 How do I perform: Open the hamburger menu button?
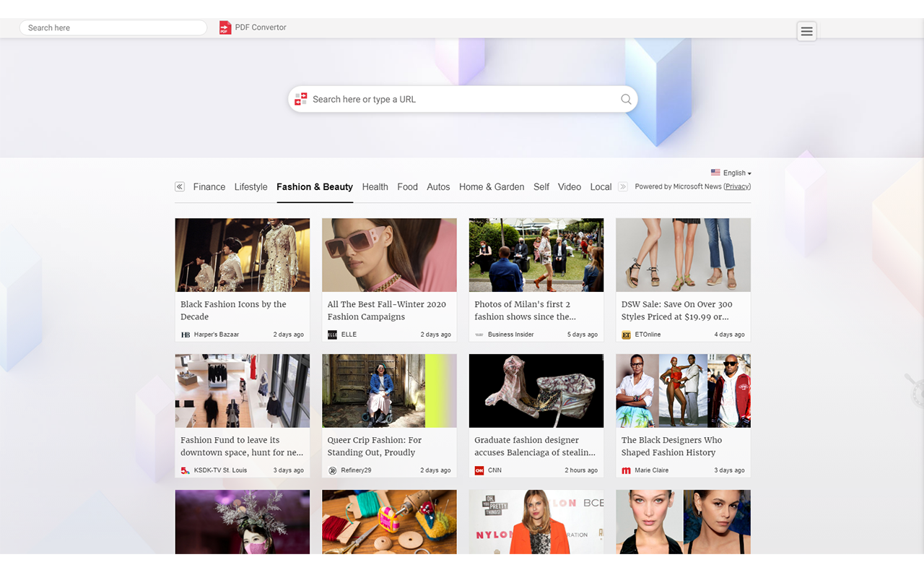[x=806, y=31]
